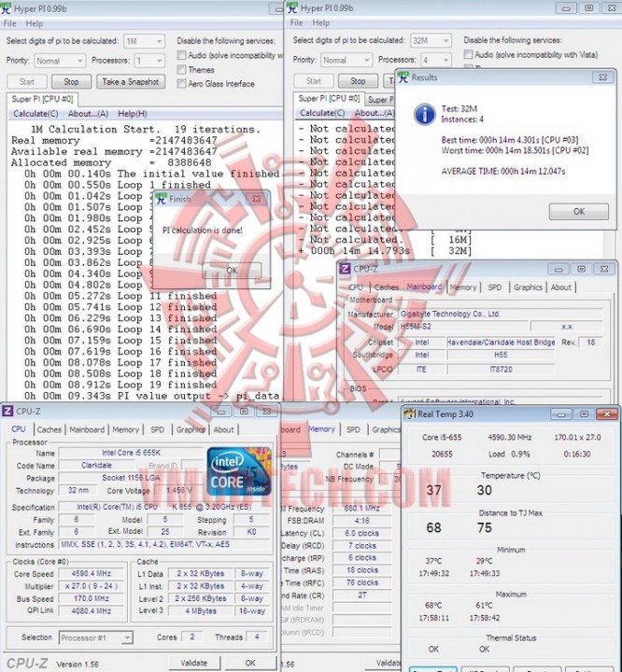Click the Hyper PI icon in right title bar

pyautogui.click(x=292, y=7)
